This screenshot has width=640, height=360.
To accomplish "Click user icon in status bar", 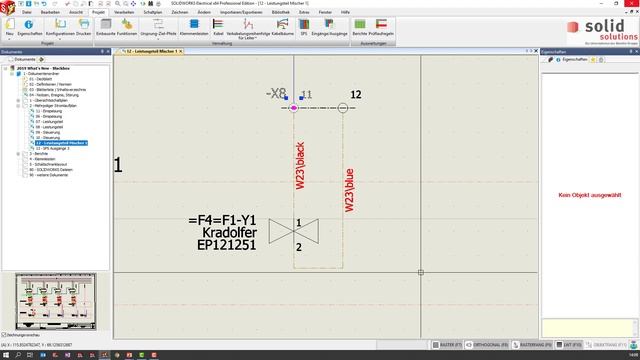I will (x=633, y=345).
